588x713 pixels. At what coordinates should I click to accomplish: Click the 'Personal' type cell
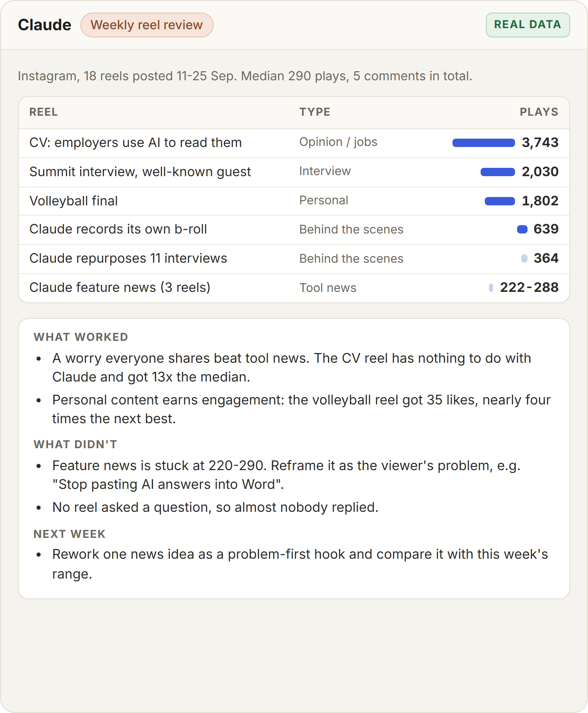324,200
